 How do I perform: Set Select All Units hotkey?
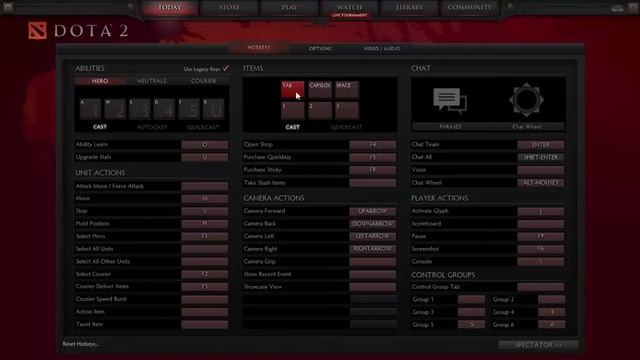(204, 249)
